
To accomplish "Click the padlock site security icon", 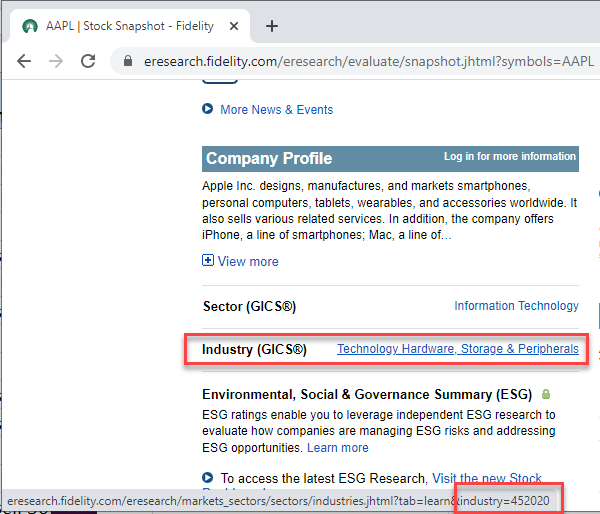I will click(128, 61).
